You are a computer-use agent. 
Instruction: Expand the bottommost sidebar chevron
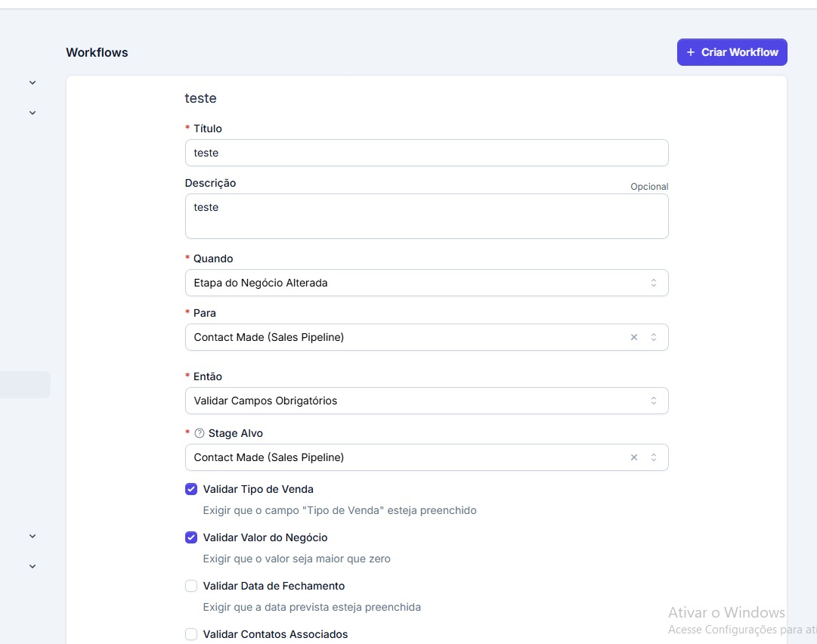click(32, 566)
